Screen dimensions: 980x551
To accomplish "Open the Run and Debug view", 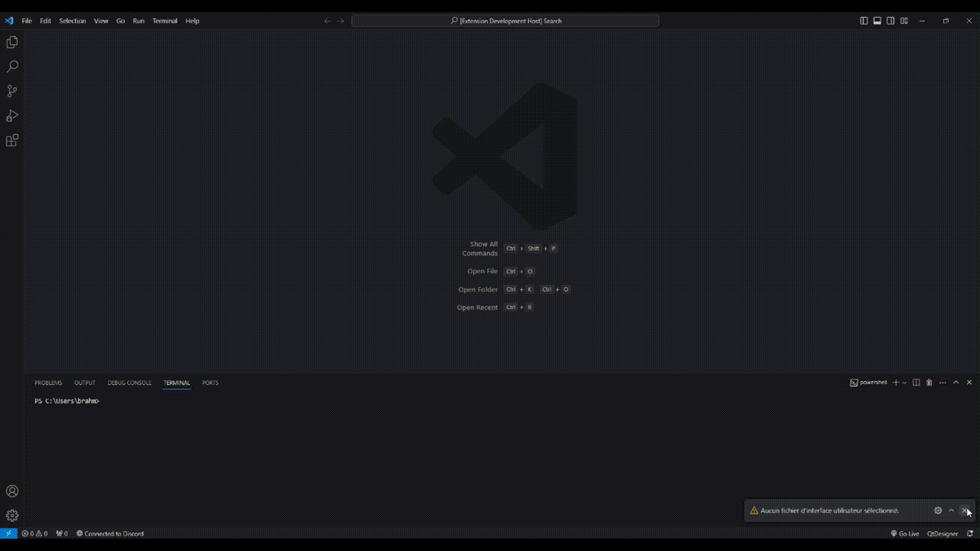I will (12, 116).
